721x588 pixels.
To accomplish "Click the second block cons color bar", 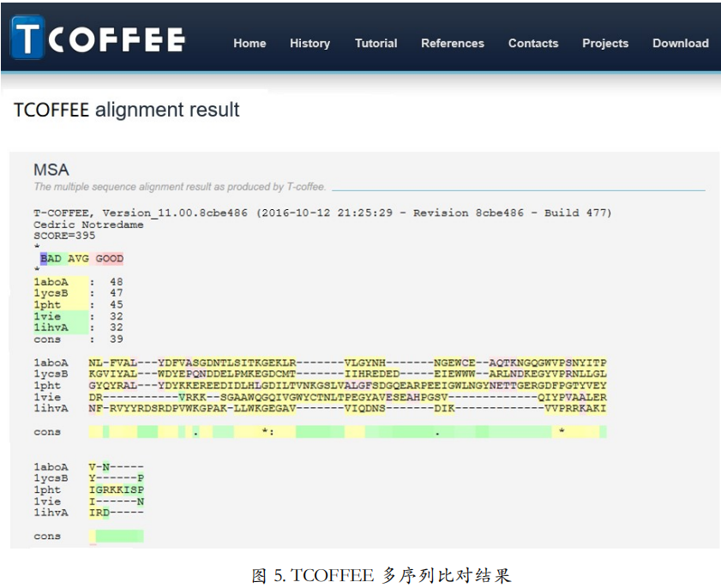I will click(117, 536).
